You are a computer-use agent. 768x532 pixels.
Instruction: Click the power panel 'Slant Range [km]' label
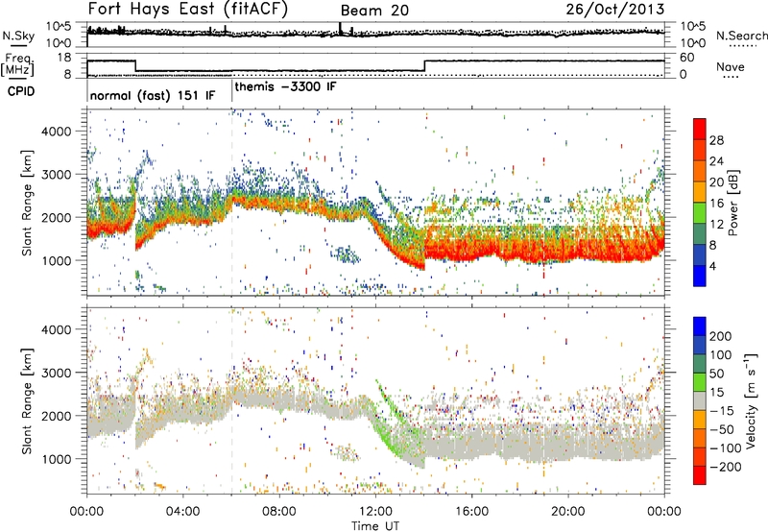(x=27, y=203)
